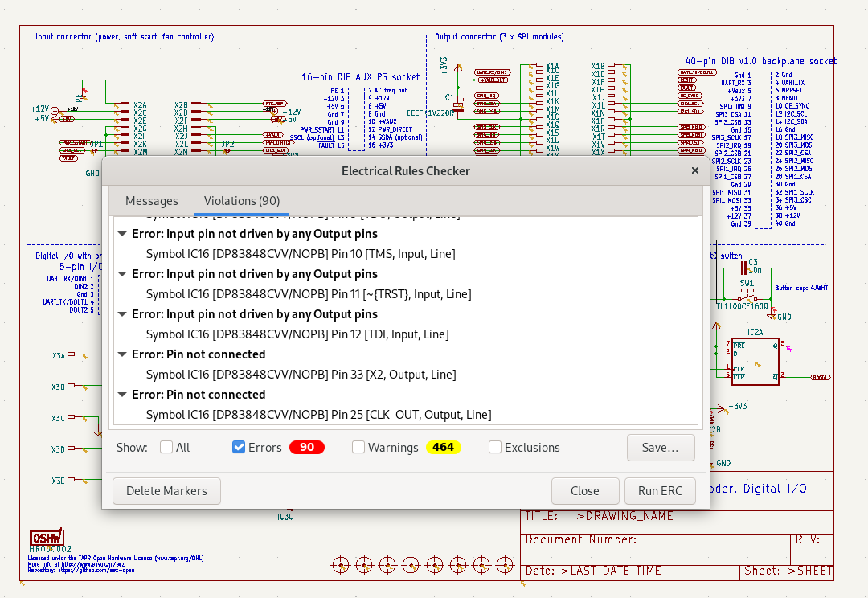Click the Delete Markers button
Viewport: 868px width, 598px height.
tap(166, 491)
